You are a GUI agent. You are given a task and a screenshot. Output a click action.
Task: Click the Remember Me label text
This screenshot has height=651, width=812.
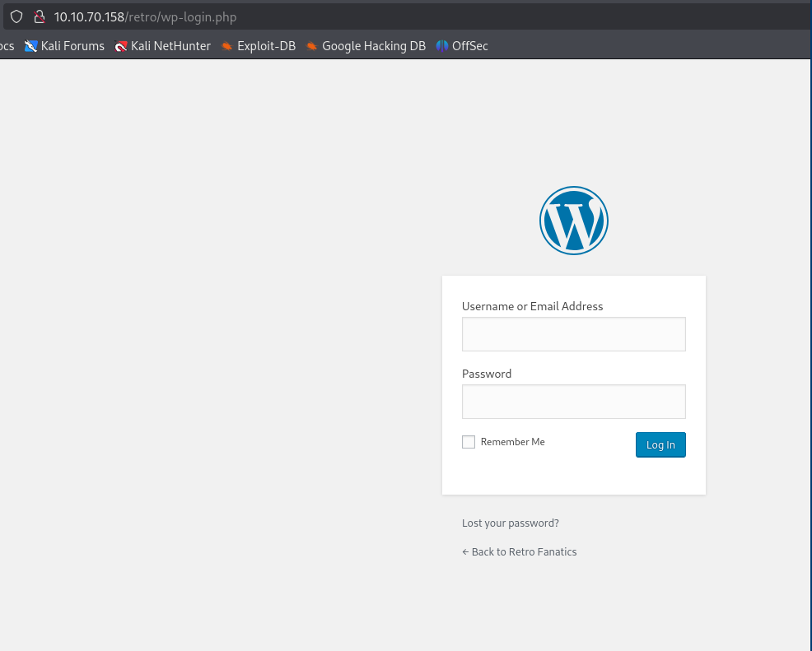coord(512,442)
